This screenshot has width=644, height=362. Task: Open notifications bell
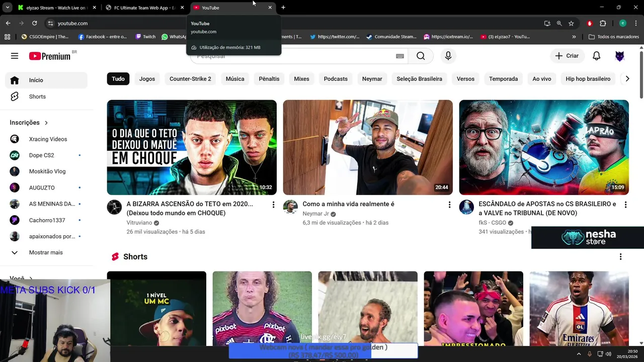pos(596,56)
